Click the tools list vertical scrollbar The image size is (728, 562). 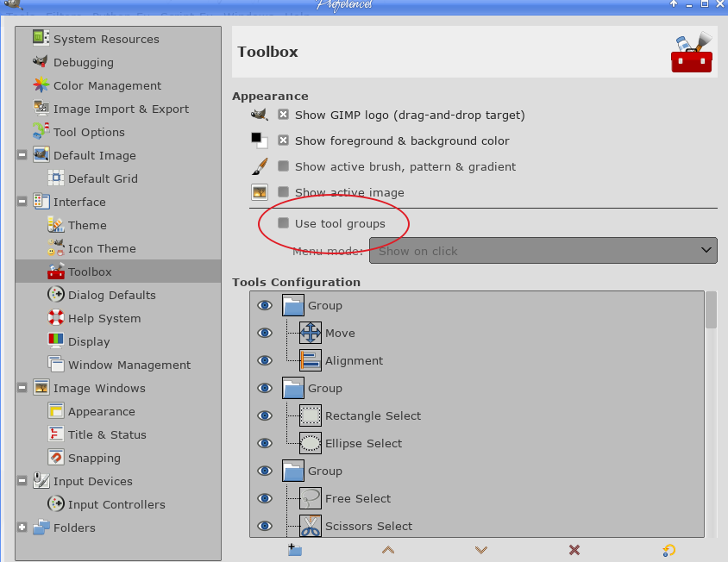click(711, 310)
